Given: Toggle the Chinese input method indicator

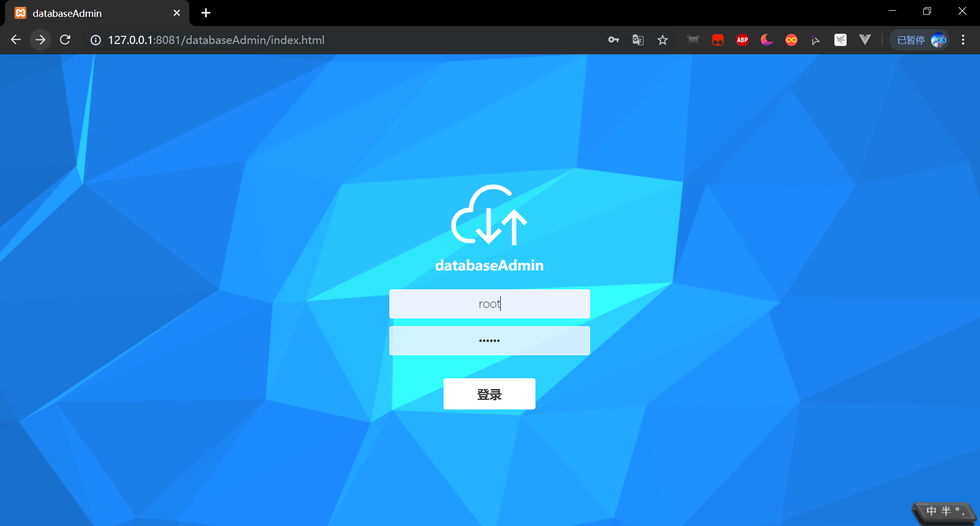Looking at the screenshot, I should pyautogui.click(x=931, y=511).
